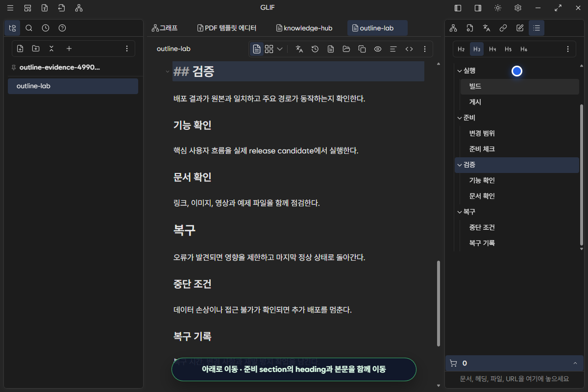Click the copy icon in editor toolbar
Image resolution: width=588 pixels, height=392 pixels.
coord(362,49)
